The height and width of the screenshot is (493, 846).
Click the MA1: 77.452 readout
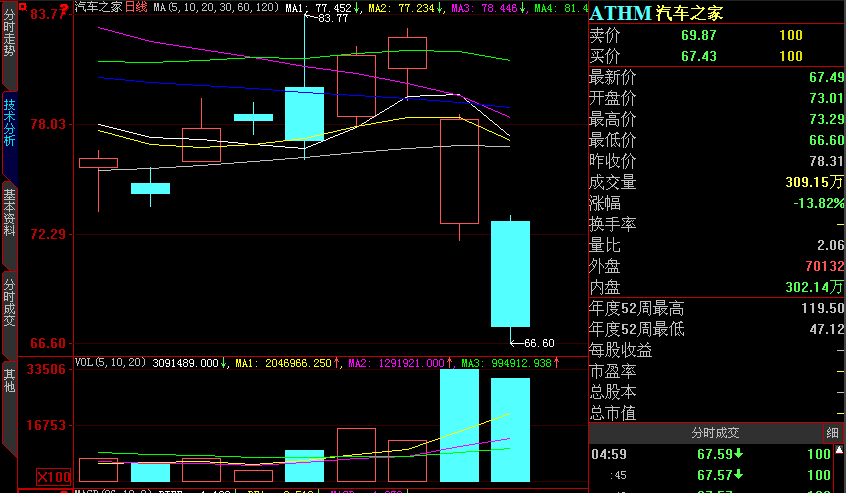click(x=318, y=8)
